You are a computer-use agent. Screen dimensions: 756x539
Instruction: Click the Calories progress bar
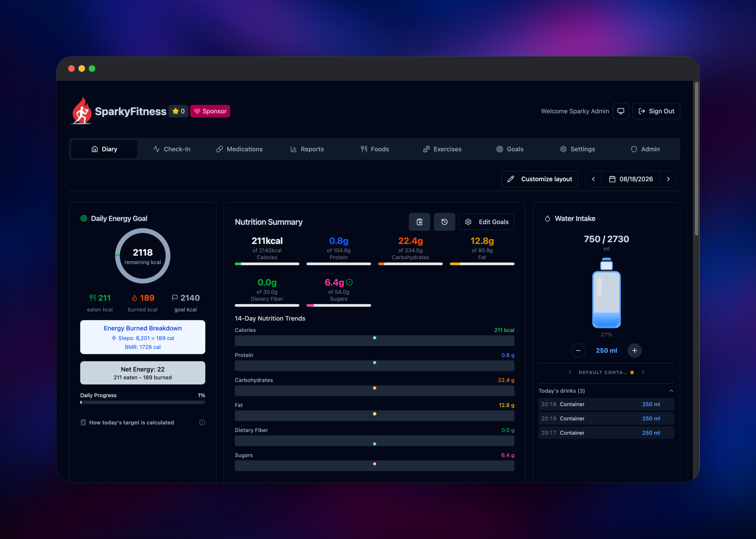tap(267, 264)
